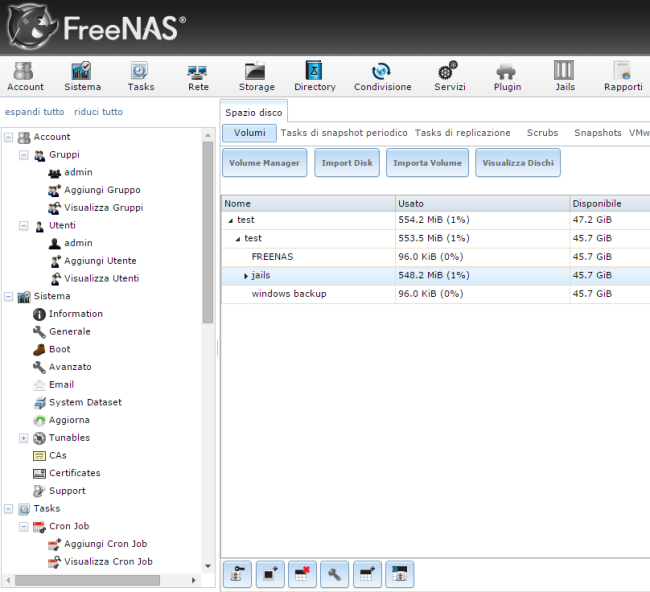
Task: Click the Certificates icon in the tree
Action: 39,473
